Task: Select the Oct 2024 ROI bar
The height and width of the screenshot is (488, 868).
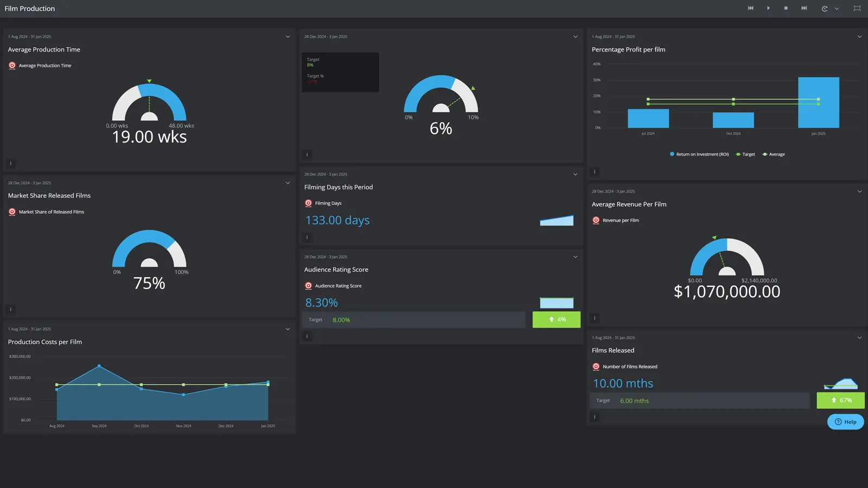Action: [x=733, y=120]
